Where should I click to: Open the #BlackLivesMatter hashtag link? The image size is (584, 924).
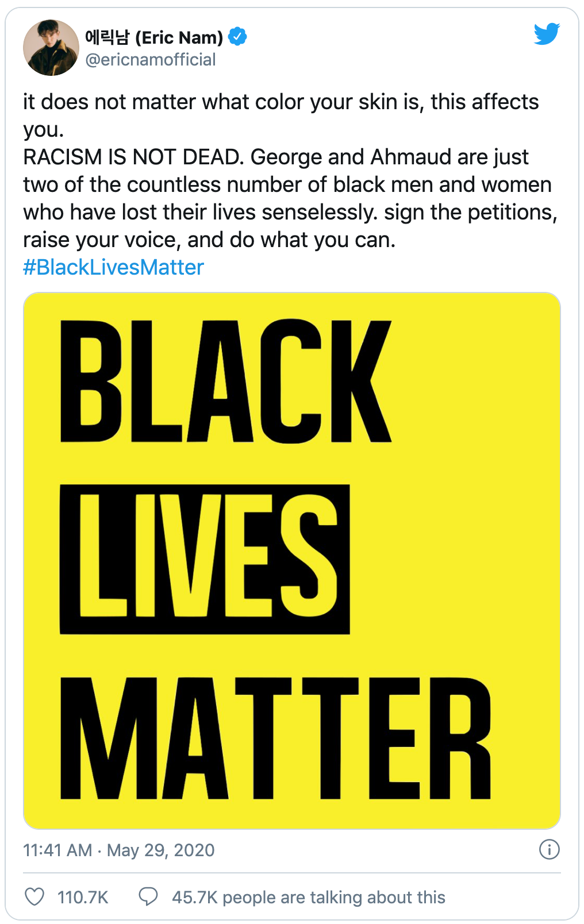(113, 267)
